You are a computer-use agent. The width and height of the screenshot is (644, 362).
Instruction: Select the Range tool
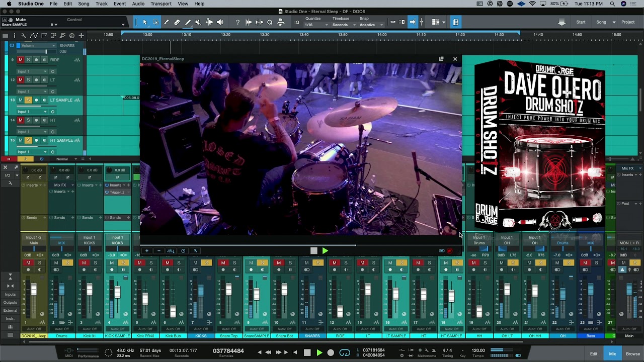[x=155, y=22]
